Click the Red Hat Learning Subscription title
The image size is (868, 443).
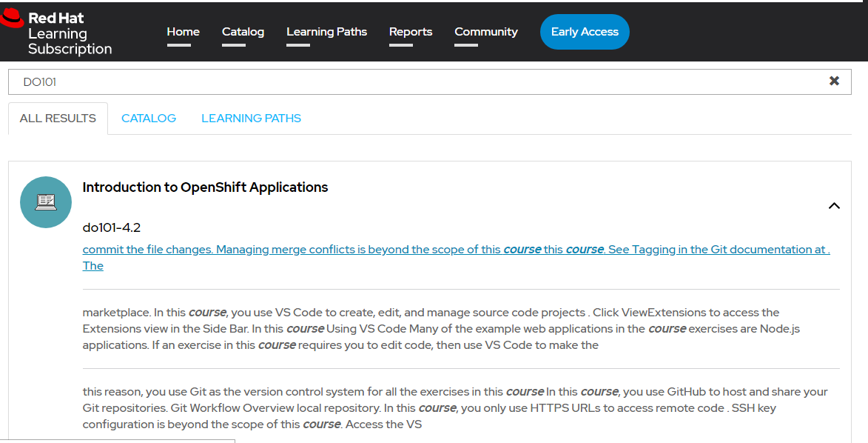tap(70, 34)
